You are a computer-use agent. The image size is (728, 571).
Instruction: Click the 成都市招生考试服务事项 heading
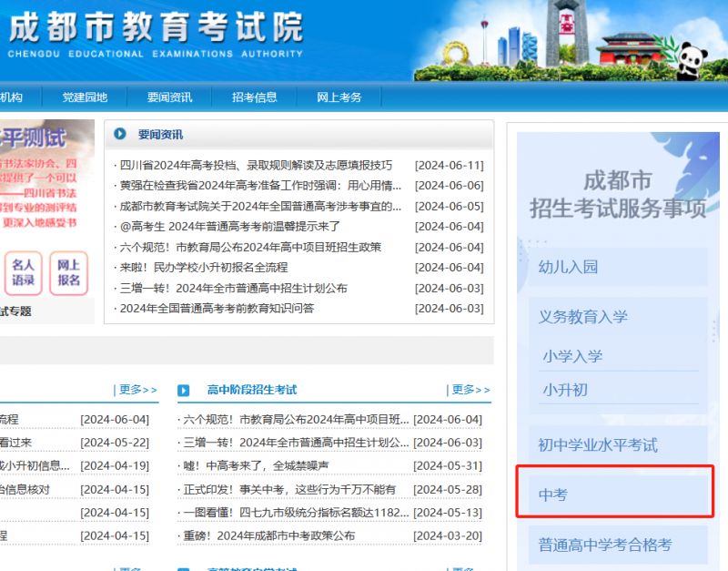618,194
